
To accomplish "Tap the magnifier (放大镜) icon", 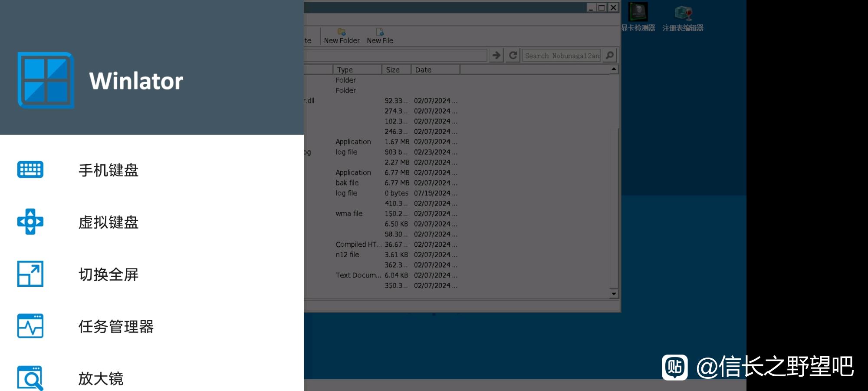I will tap(30, 378).
